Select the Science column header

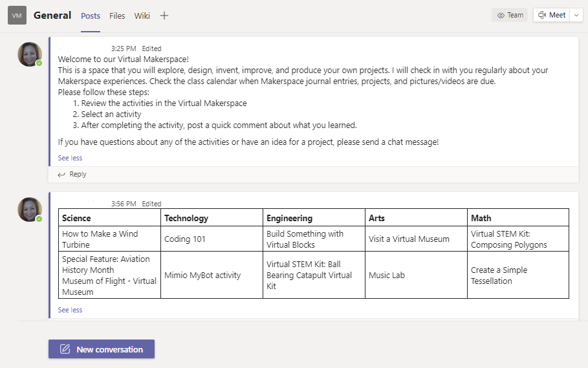click(109, 218)
